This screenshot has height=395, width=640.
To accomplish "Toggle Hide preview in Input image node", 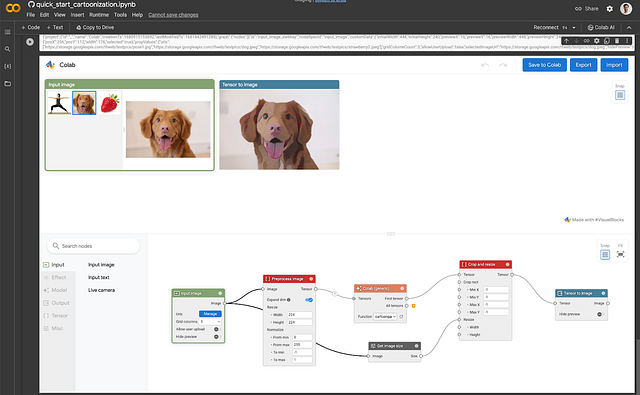I will (x=217, y=337).
